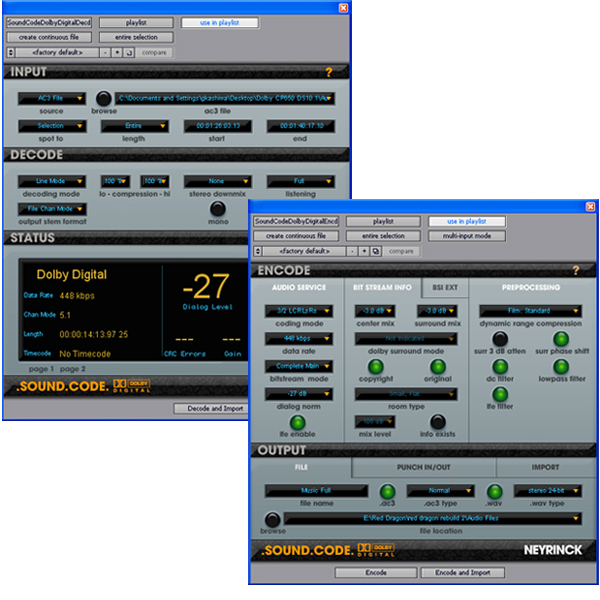The height and width of the screenshot is (600, 600).
Task: Click start timecode field in decoder
Action: pyautogui.click(x=218, y=126)
